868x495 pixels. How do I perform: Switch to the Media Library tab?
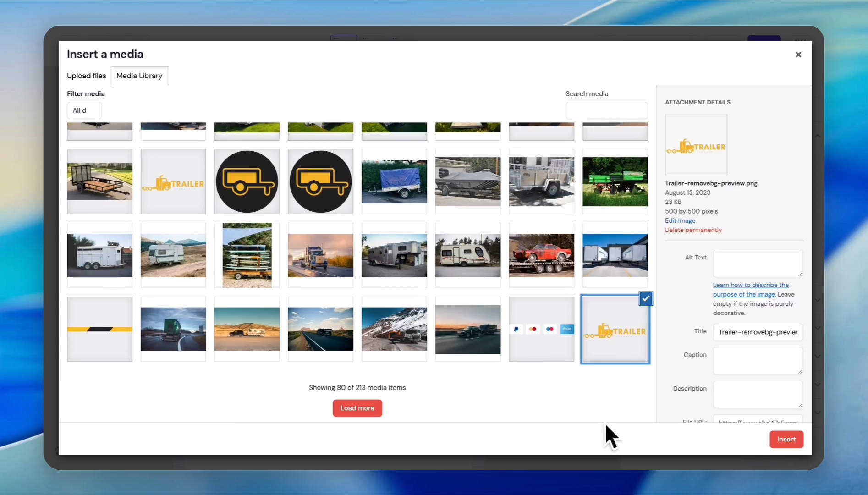[139, 76]
